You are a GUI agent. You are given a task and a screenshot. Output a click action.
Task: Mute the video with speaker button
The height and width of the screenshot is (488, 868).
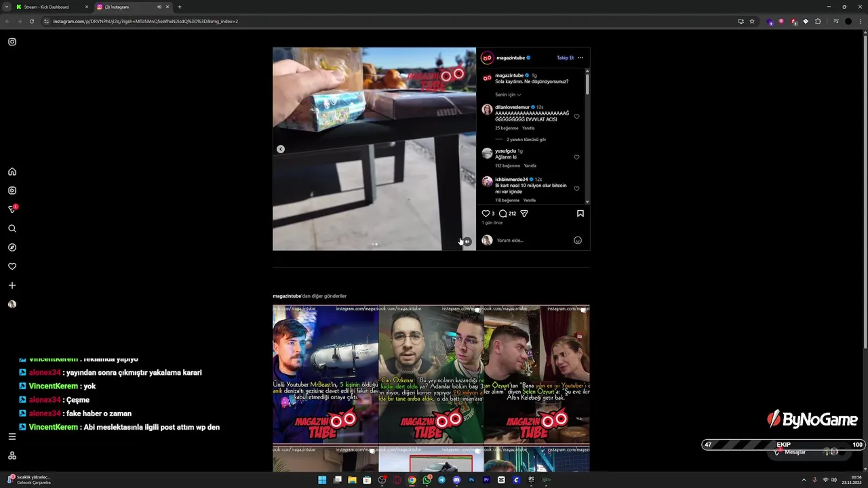(467, 241)
